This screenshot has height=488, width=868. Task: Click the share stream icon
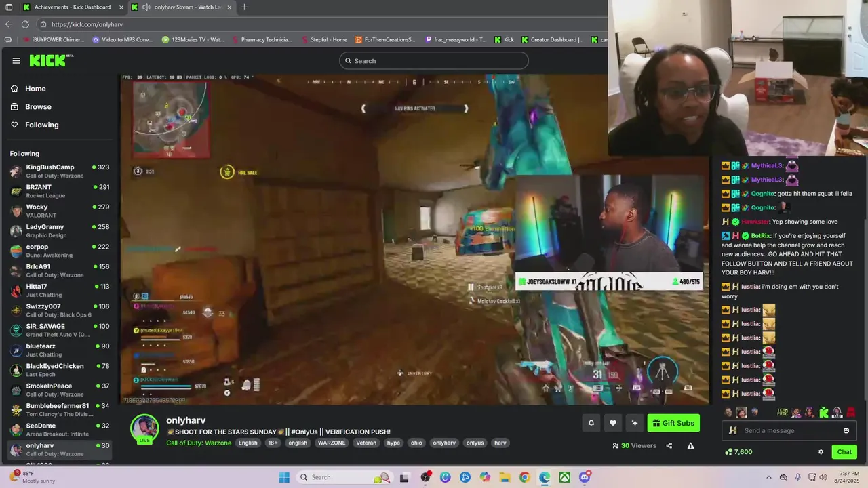click(x=669, y=446)
